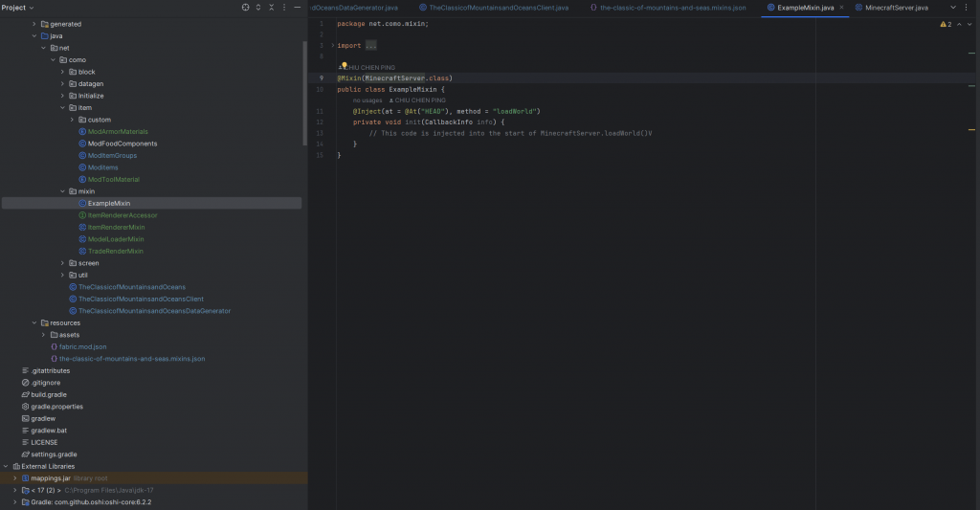Collapse the net package

coord(44,48)
